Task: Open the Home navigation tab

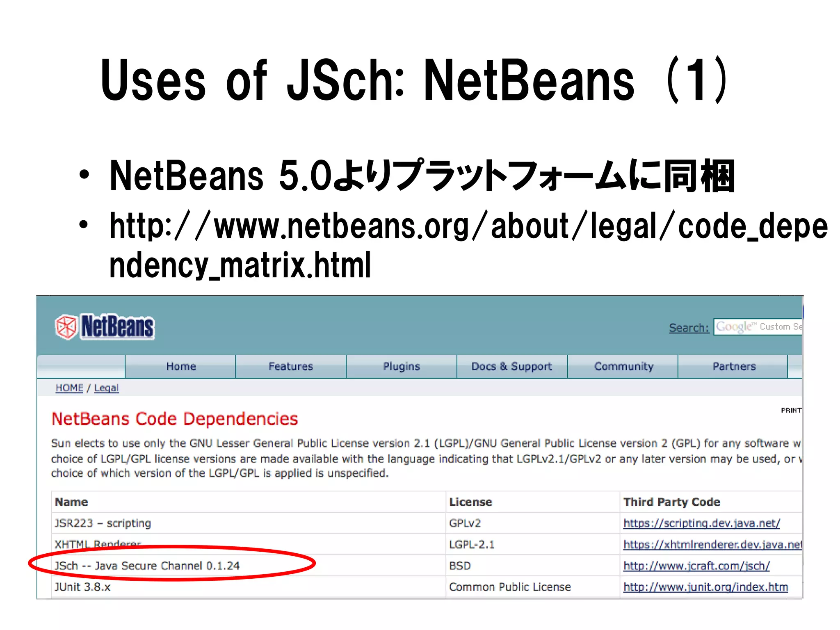Action: pyautogui.click(x=180, y=366)
